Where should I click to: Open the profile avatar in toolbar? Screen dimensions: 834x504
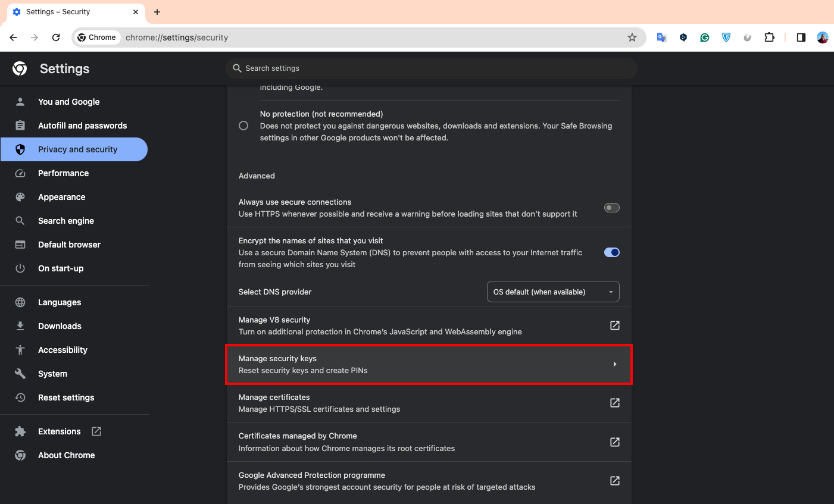click(x=823, y=37)
